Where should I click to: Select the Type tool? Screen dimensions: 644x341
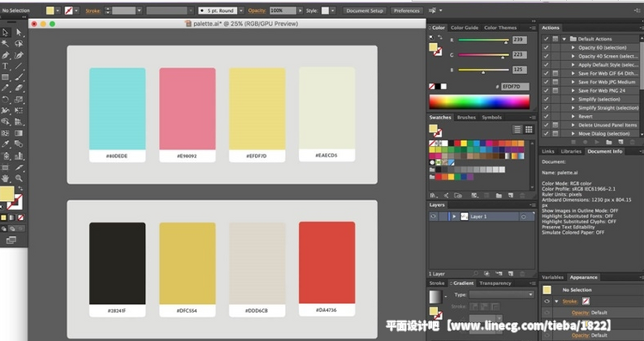(5, 66)
